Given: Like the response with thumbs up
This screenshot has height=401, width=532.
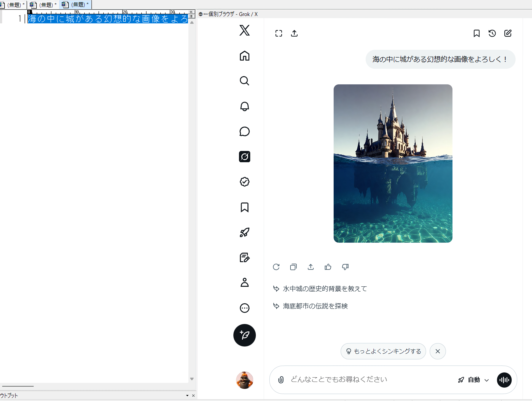Looking at the screenshot, I should [x=328, y=267].
